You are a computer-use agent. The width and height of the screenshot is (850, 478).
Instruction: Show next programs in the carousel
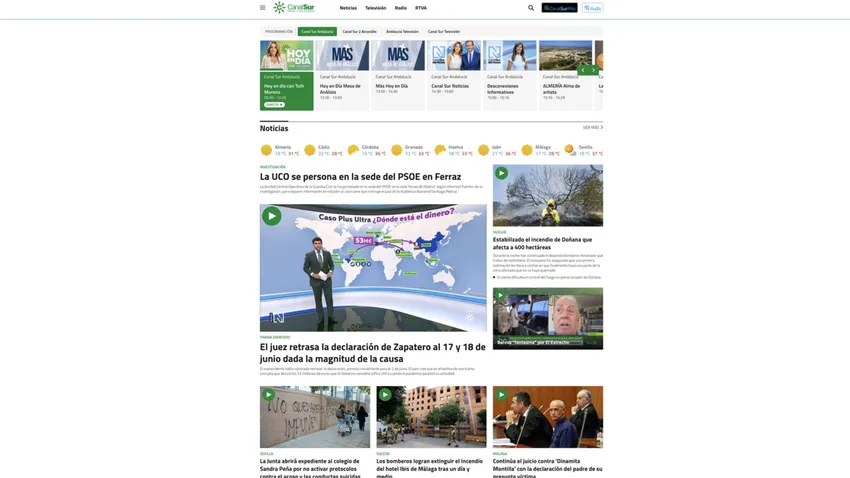click(594, 70)
